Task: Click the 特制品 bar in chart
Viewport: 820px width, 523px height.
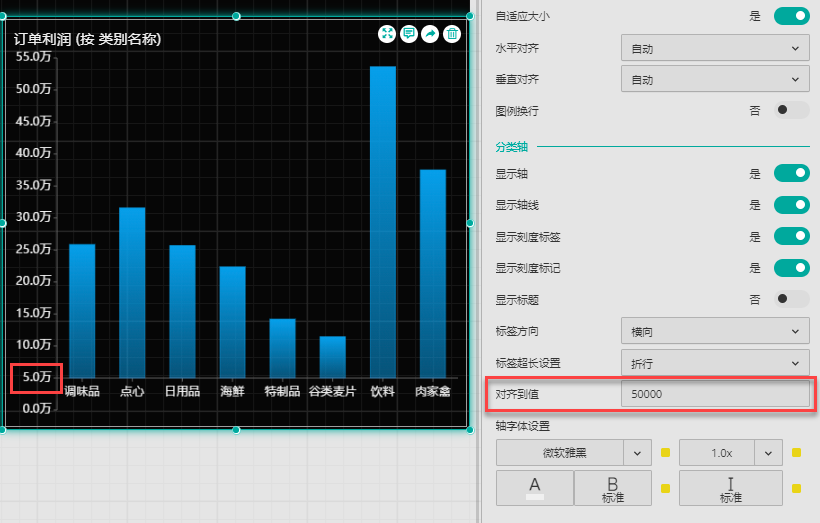Action: tap(282, 348)
